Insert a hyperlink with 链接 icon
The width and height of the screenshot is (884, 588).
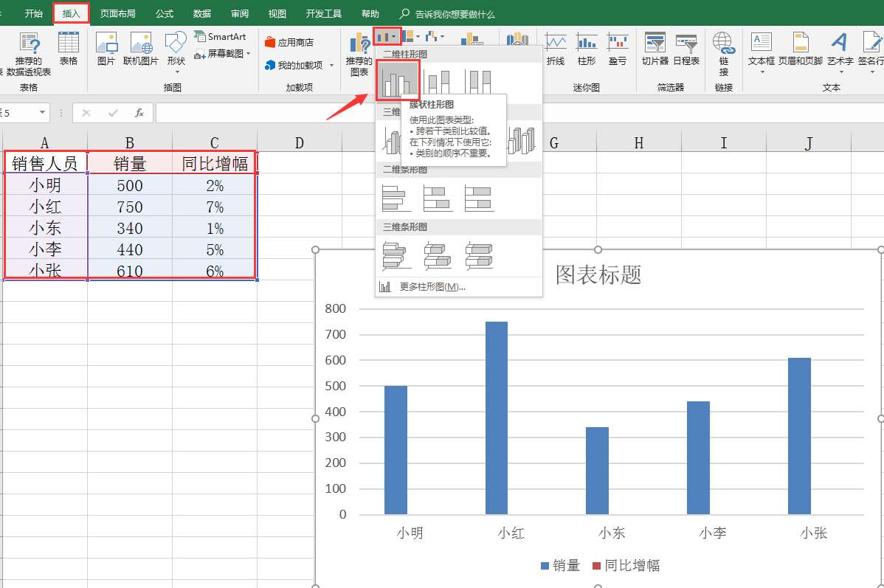(x=724, y=43)
